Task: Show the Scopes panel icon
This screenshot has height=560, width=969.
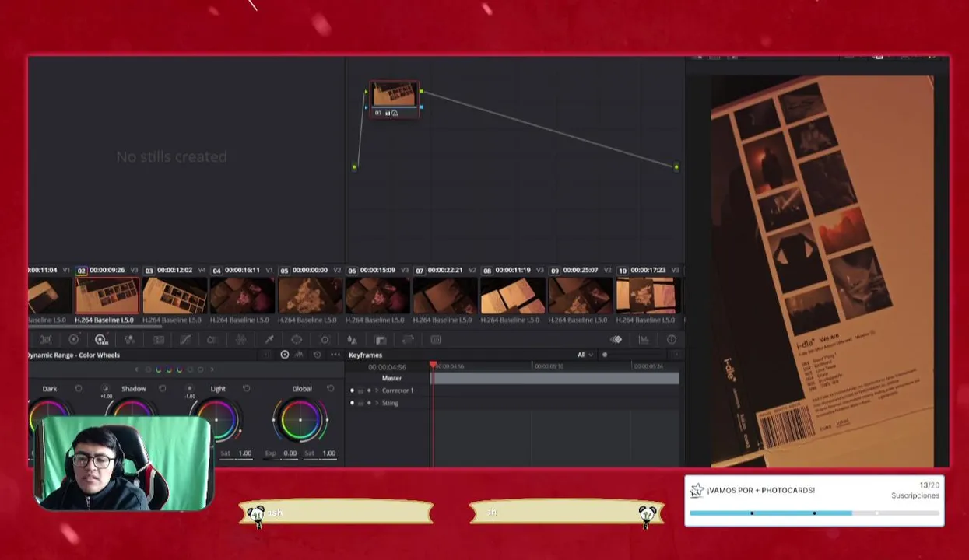Action: [644, 339]
